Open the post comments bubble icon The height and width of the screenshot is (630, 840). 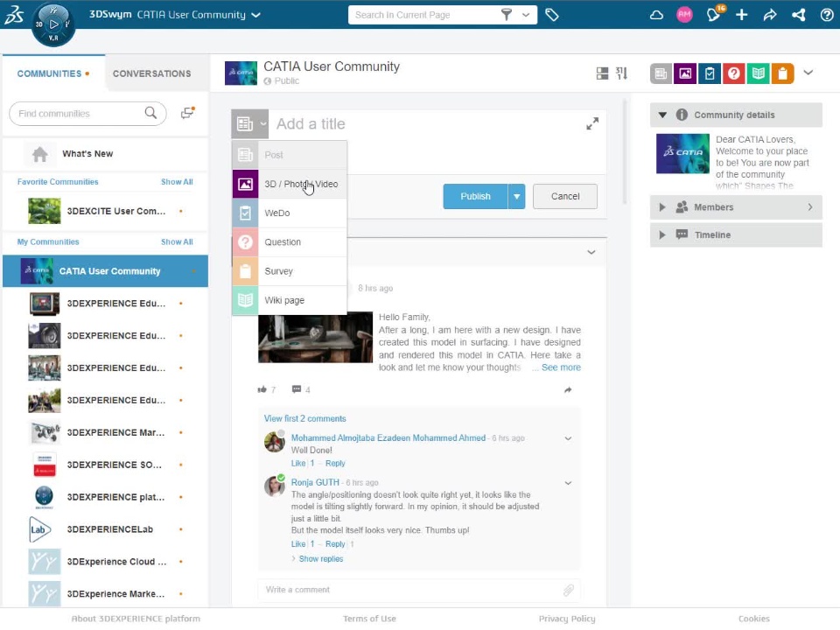(297, 388)
